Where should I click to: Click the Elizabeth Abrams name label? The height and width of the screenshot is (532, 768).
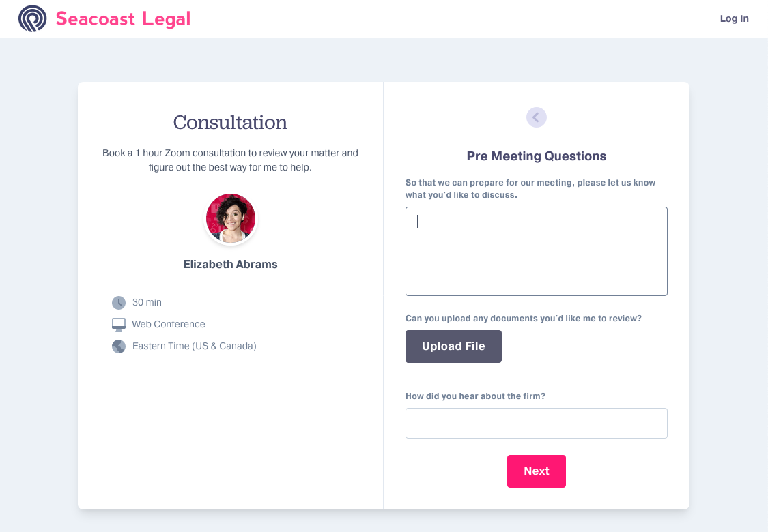coord(230,264)
